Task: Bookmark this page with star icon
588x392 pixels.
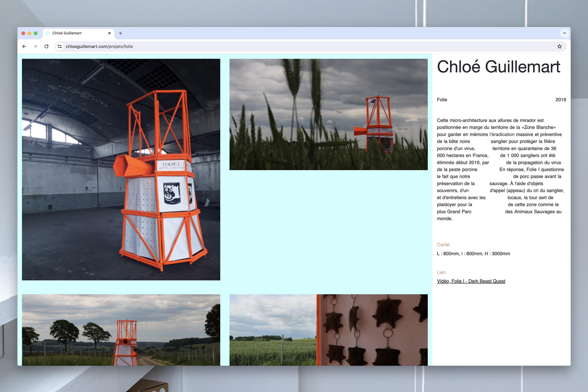Action: tap(560, 46)
